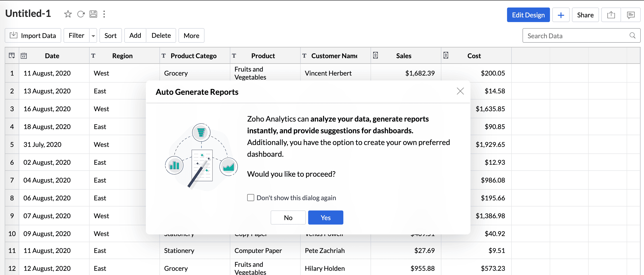This screenshot has width=644, height=275.
Task: Click the calendar type icon of Date column
Action: (24, 56)
